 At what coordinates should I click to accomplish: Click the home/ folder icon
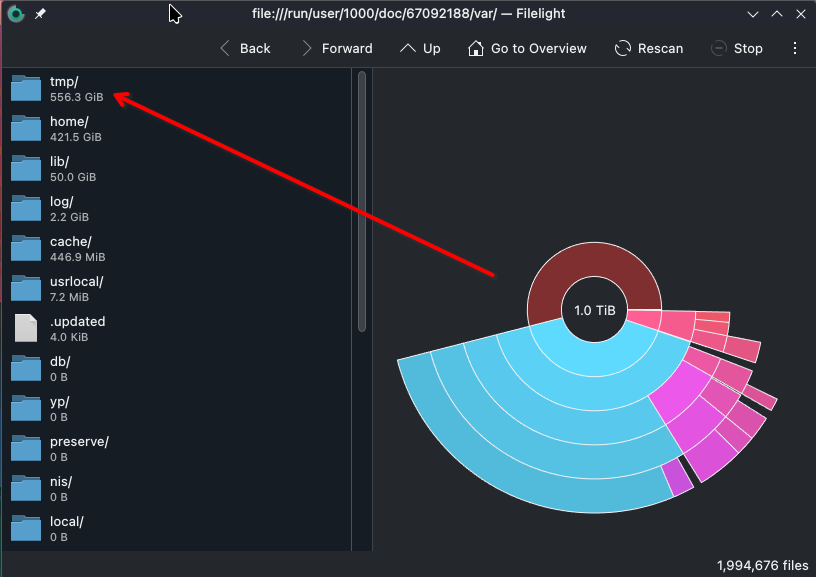(x=26, y=128)
